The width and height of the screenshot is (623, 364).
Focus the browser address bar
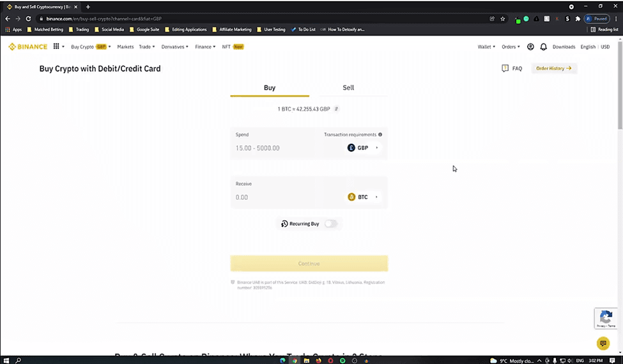262,19
